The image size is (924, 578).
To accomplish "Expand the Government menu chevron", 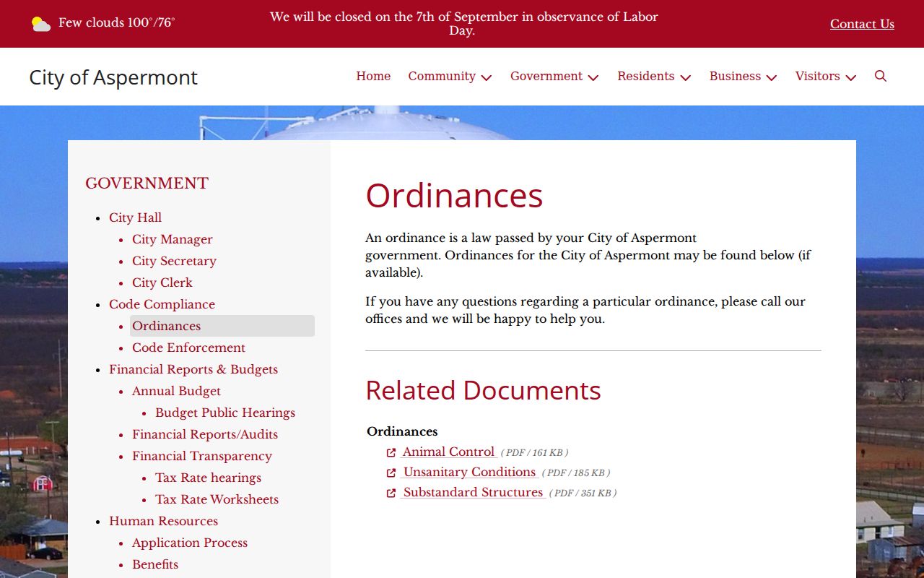I will [x=593, y=77].
